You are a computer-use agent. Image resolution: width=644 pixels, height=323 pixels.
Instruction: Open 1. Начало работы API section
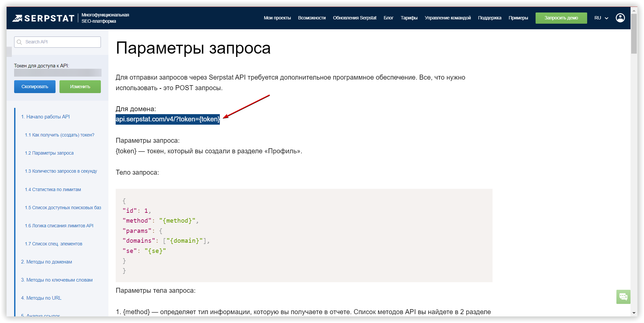pyautogui.click(x=45, y=117)
